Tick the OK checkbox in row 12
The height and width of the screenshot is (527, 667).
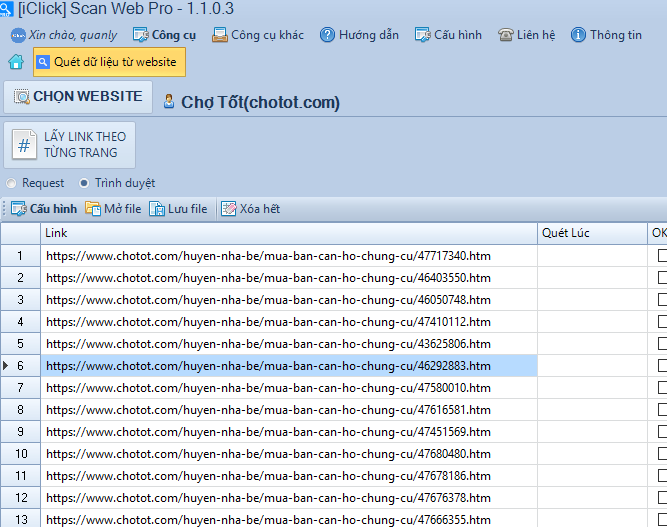(662, 498)
